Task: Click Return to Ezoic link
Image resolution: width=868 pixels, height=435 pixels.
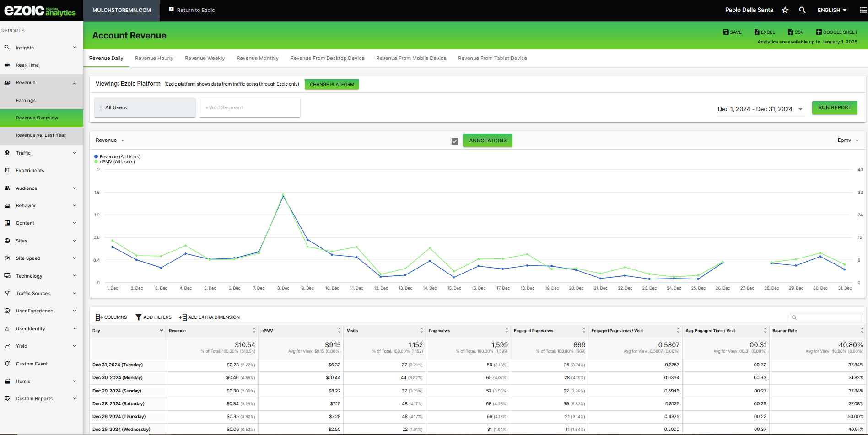Action: pos(192,10)
